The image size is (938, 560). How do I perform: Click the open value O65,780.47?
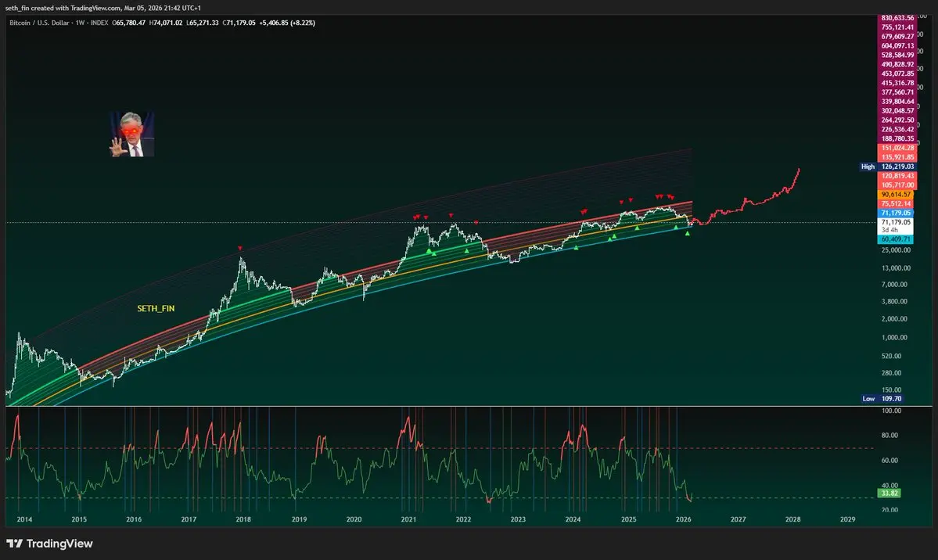128,23
